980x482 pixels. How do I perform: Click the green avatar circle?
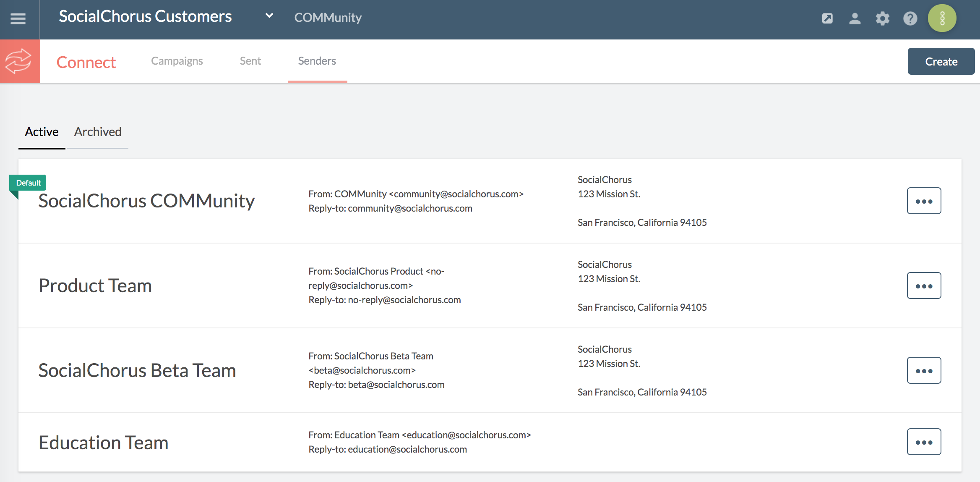(942, 18)
